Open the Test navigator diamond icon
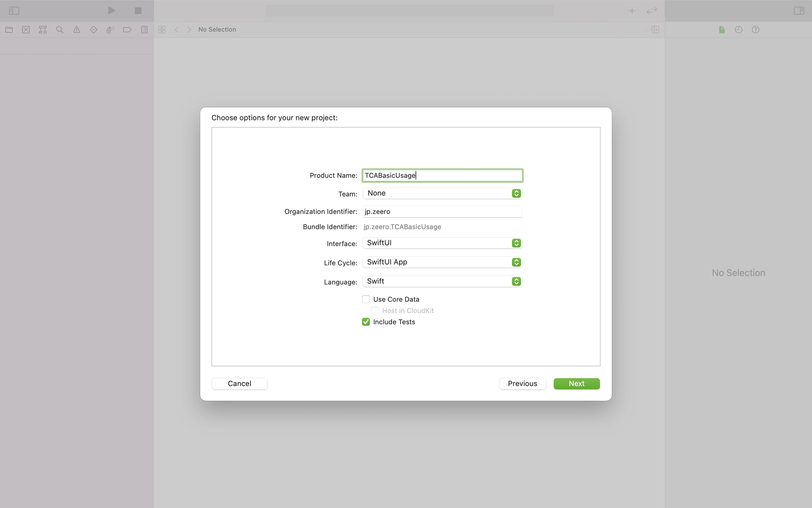The width and height of the screenshot is (812, 508). point(94,30)
